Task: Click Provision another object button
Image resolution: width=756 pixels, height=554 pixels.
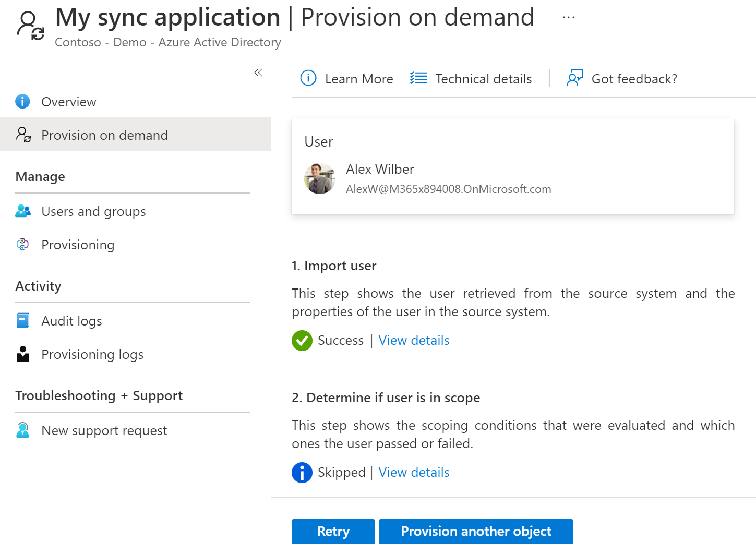Action: pos(476,531)
